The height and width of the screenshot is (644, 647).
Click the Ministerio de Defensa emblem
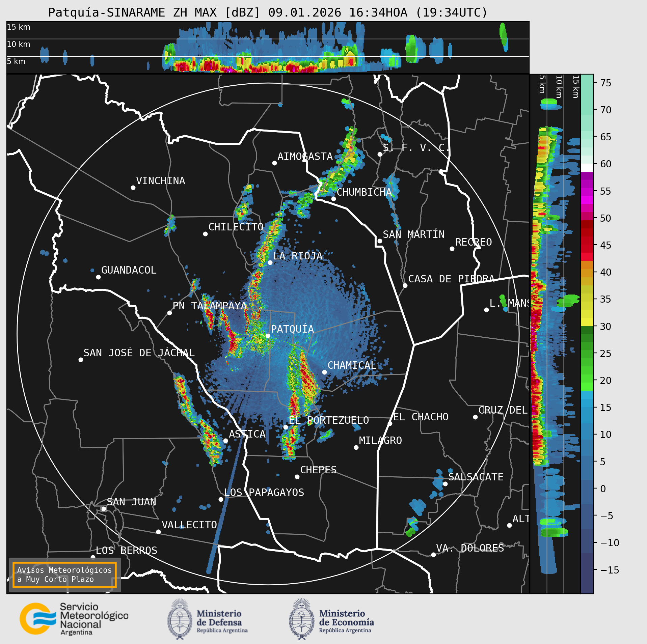pyautogui.click(x=180, y=619)
